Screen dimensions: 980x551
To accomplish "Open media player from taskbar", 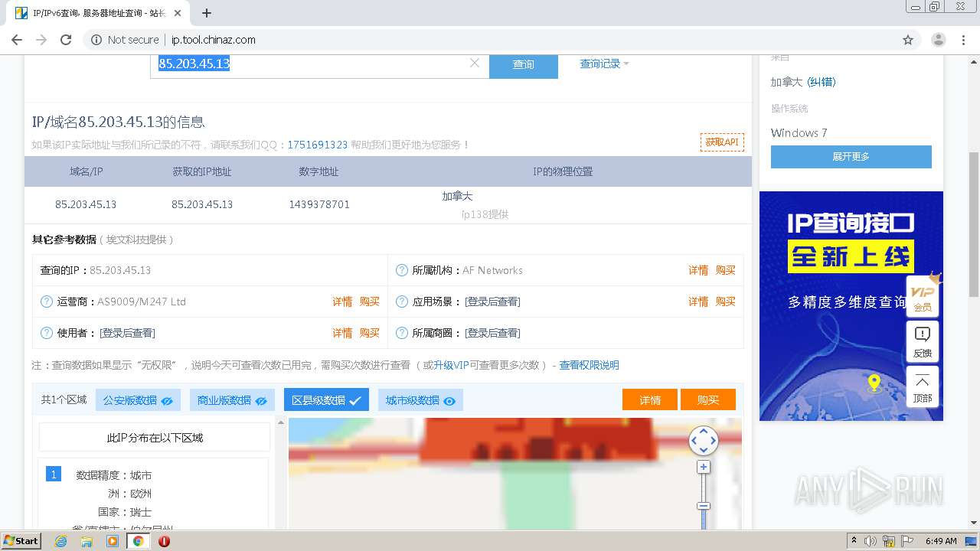I will tap(113, 541).
